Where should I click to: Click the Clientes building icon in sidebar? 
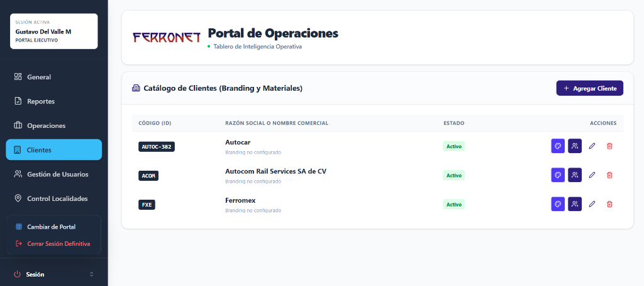pos(18,150)
